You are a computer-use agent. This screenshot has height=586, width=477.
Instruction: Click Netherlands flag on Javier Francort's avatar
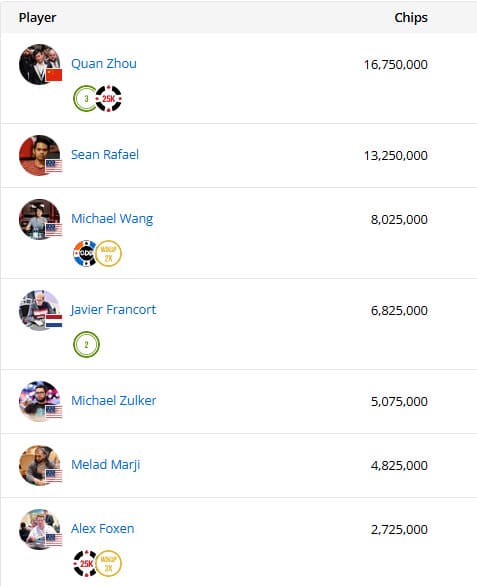pos(54,321)
